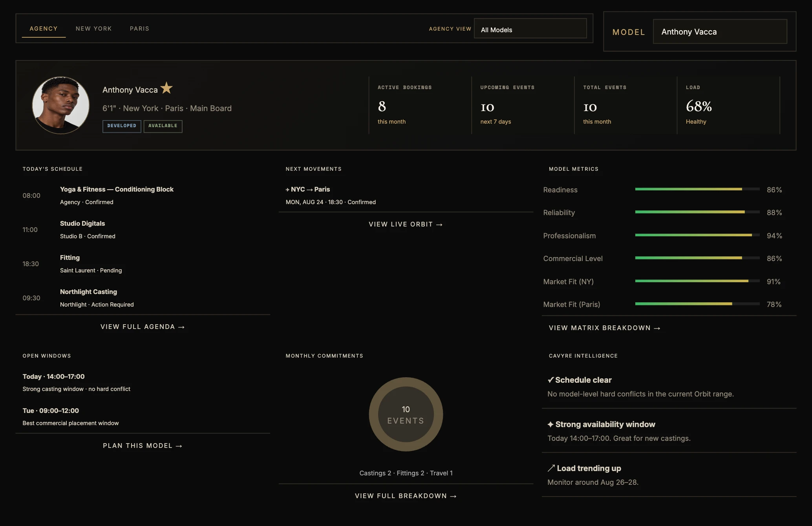Click the Commercial Level 86% progress bar

click(x=697, y=258)
